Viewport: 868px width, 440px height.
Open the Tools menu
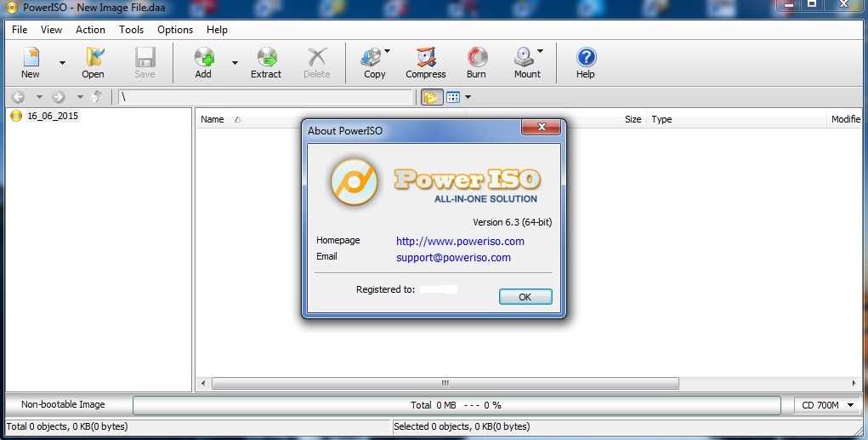point(131,30)
